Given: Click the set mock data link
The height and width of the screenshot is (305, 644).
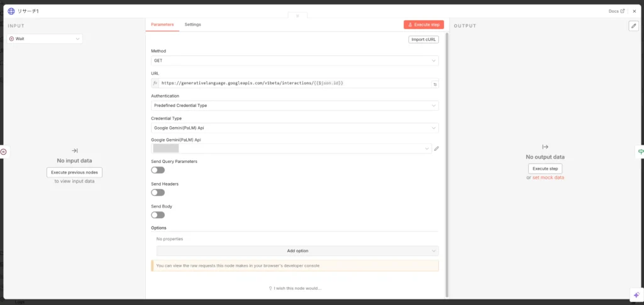Looking at the screenshot, I should tap(548, 178).
